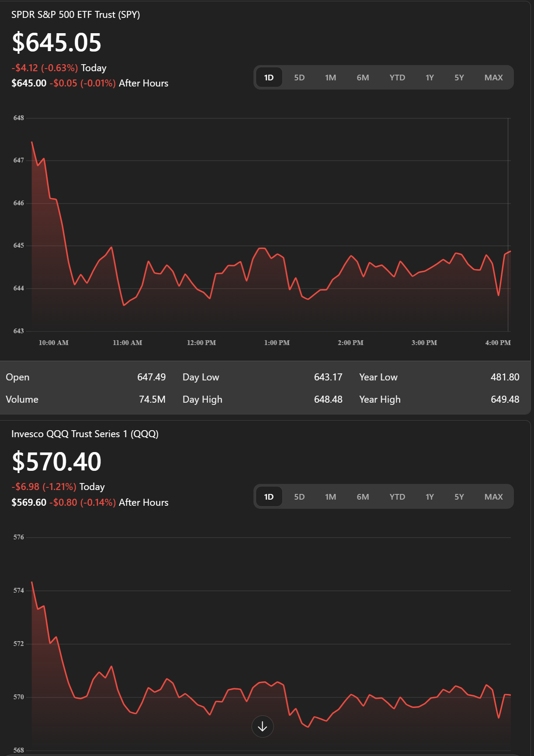Click the Year Low label
Viewport: 534px width, 756px height.
(x=378, y=377)
